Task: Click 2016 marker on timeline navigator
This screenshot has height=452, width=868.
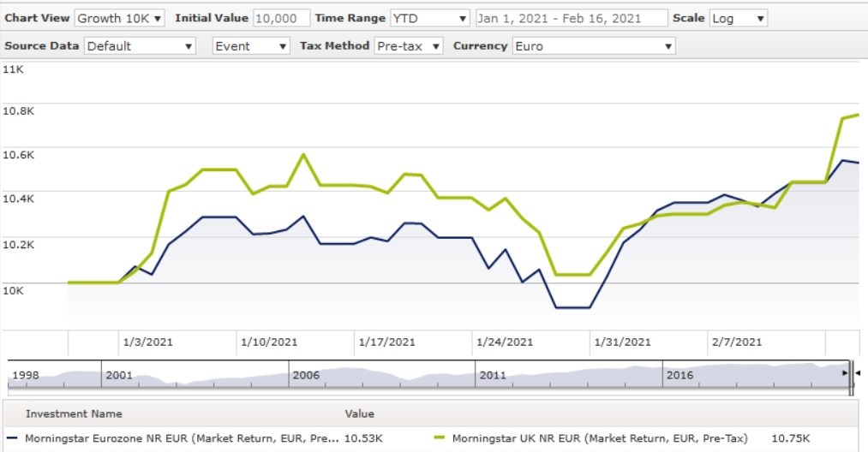Action: tap(680, 375)
